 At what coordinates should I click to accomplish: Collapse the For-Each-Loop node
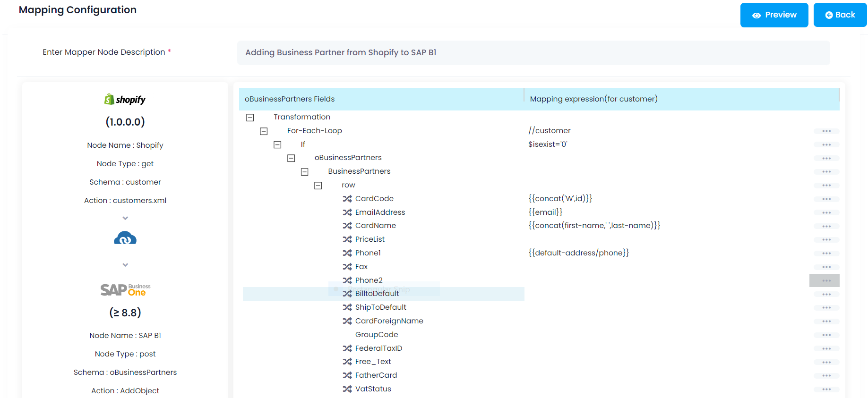click(x=264, y=131)
